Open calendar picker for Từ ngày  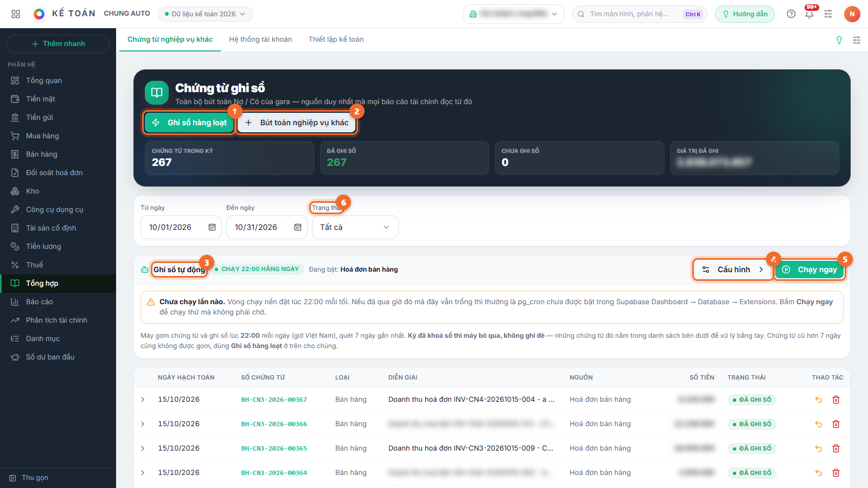(x=212, y=227)
